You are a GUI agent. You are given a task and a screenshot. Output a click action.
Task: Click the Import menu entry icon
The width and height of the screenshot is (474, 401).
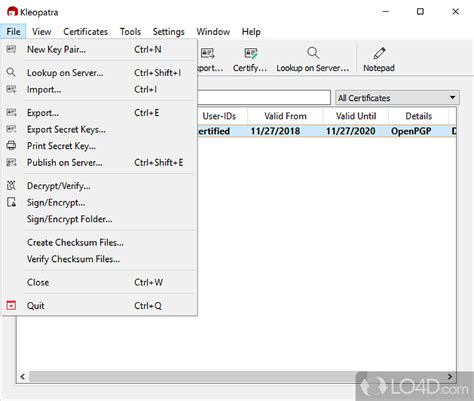tap(11, 89)
